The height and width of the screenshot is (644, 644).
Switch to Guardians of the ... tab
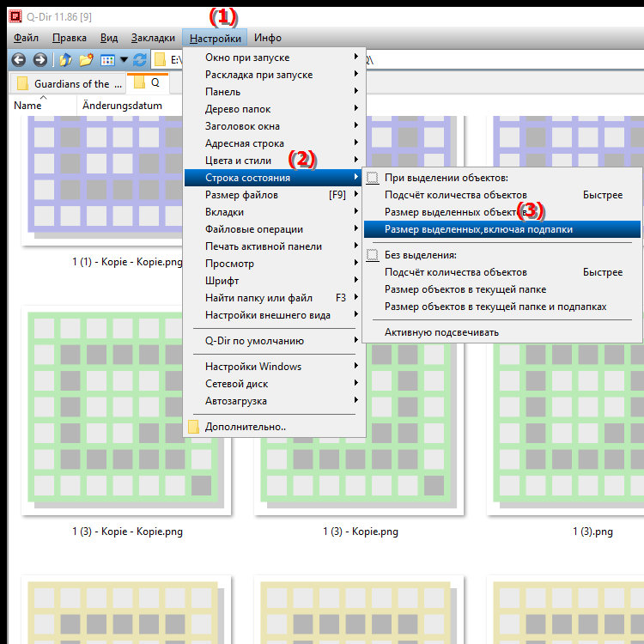(67, 84)
